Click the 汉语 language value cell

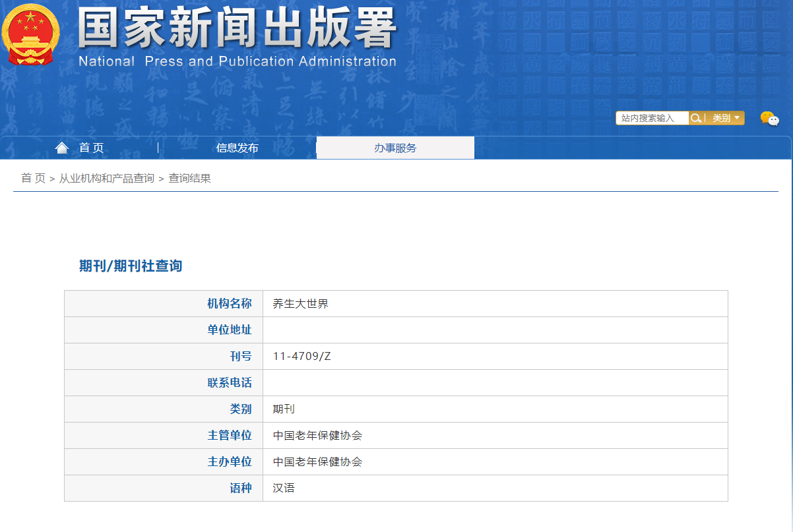(284, 488)
